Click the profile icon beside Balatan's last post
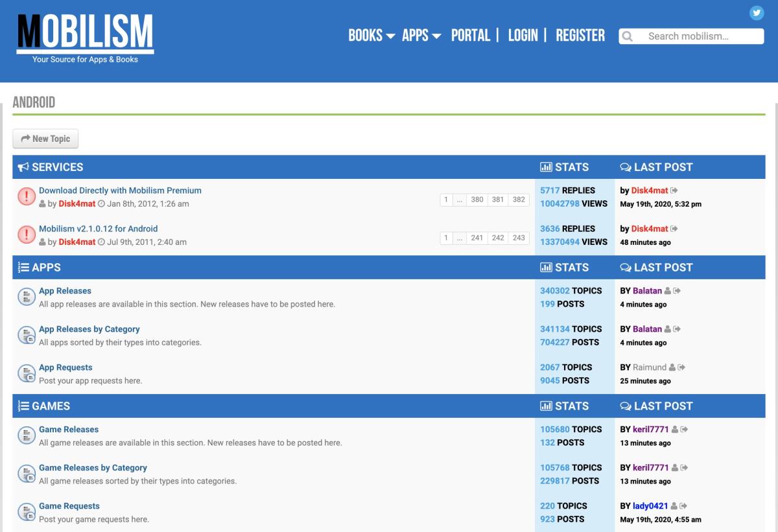 click(x=666, y=290)
